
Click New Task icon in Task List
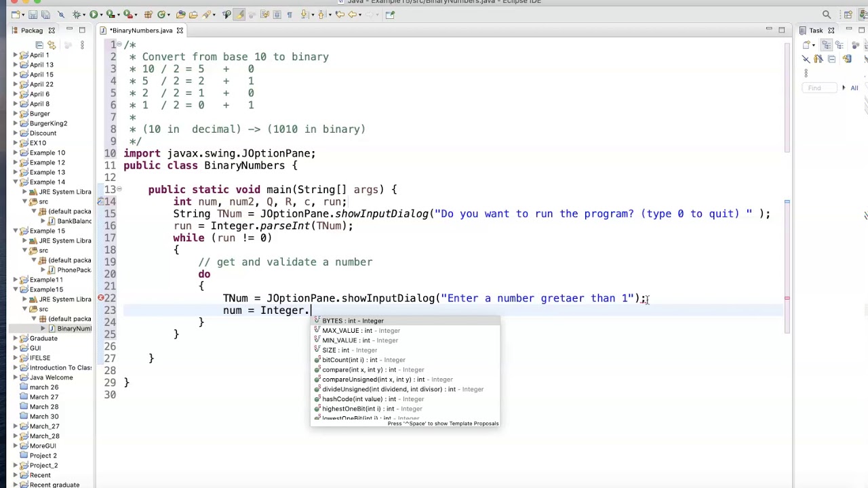click(806, 45)
